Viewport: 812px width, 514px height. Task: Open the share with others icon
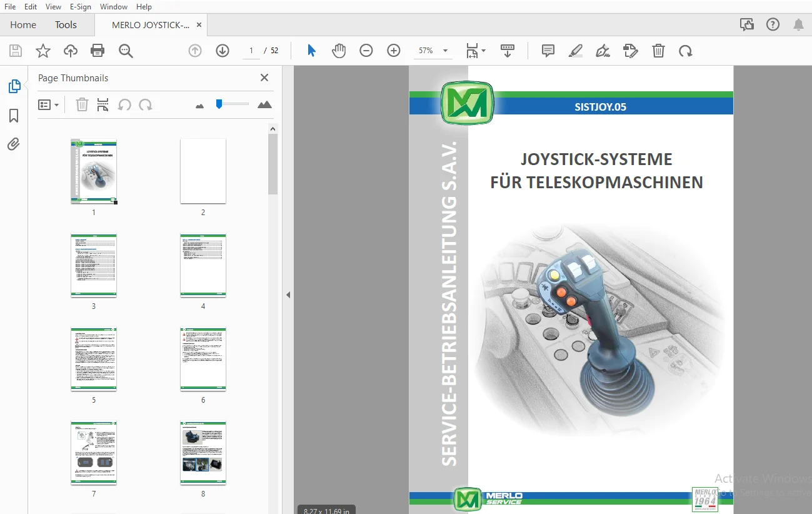point(746,25)
